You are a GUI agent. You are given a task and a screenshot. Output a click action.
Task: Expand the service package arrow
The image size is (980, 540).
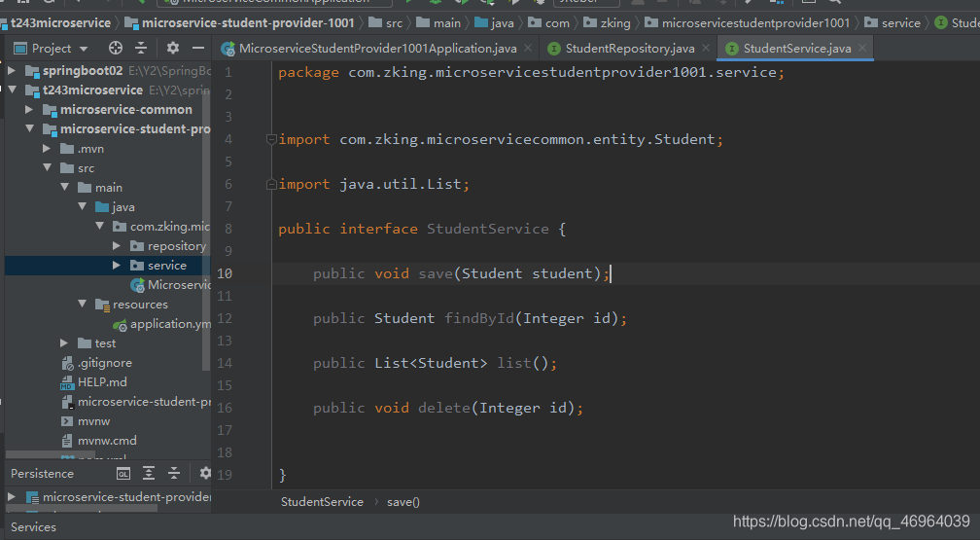117,266
